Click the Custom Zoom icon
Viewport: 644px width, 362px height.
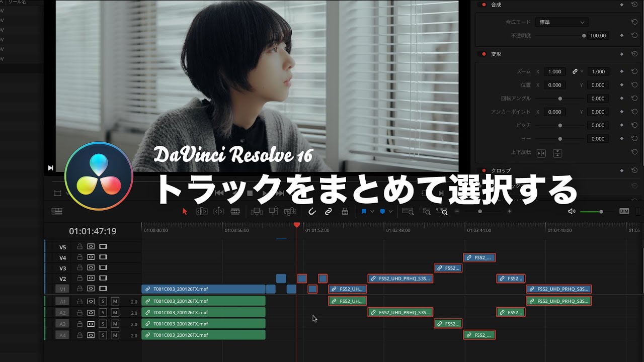click(441, 212)
